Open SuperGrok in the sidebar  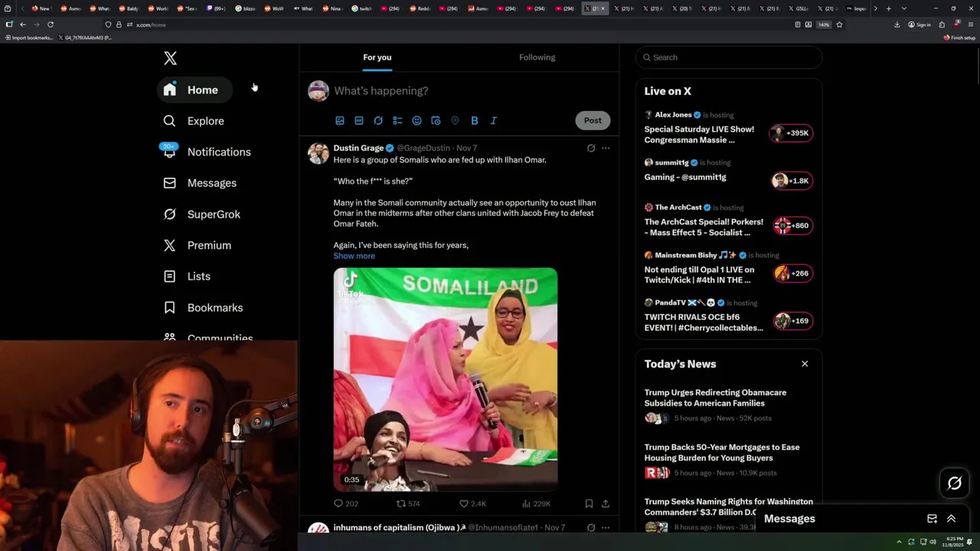202,214
